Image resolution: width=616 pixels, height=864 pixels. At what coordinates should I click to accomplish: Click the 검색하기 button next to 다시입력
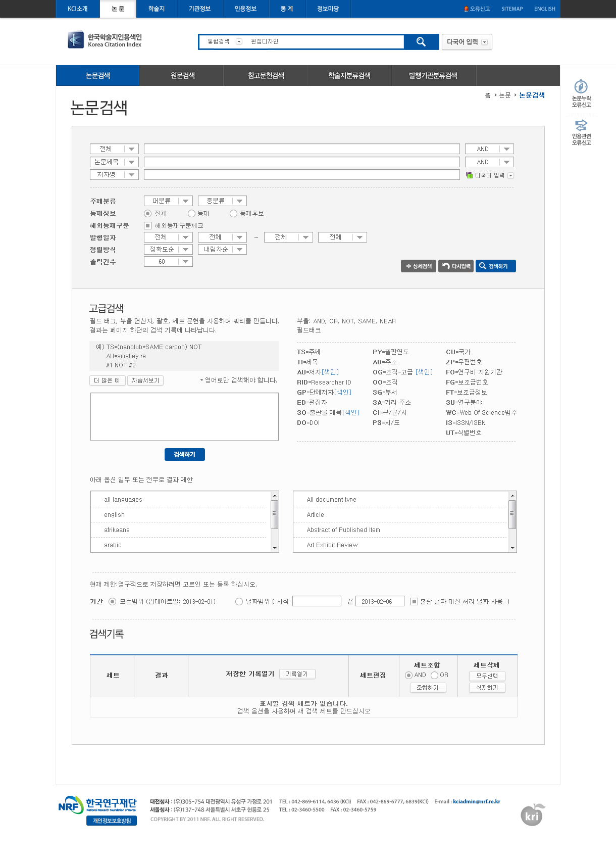(496, 266)
